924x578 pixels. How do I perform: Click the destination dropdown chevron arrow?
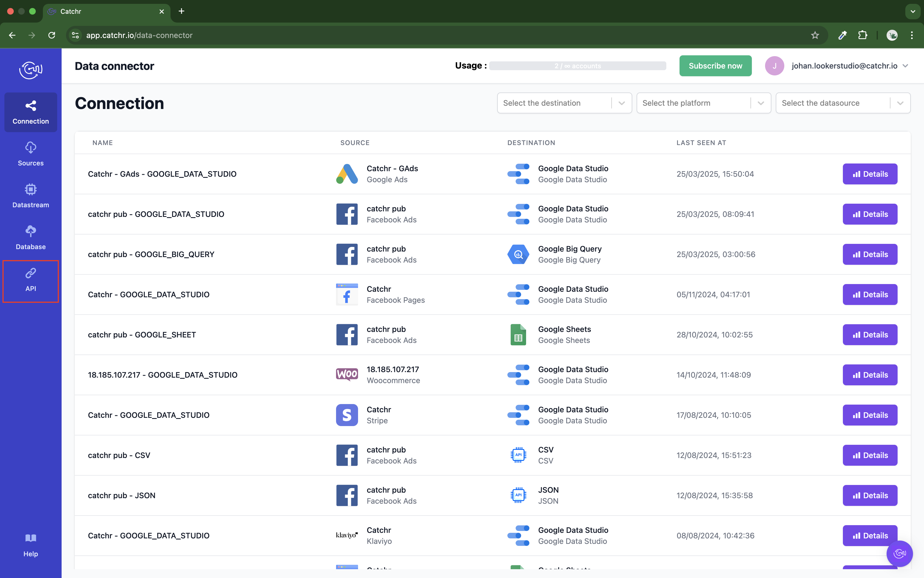tap(621, 103)
